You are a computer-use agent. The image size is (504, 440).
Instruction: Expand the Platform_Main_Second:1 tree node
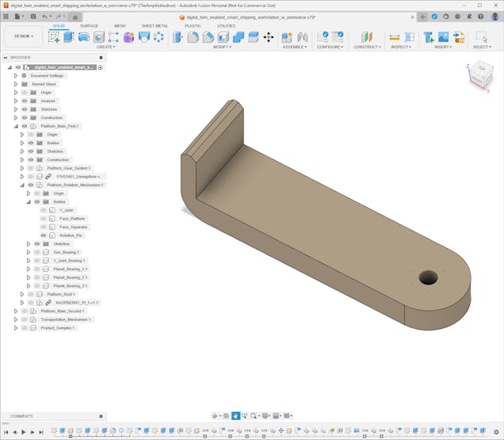(x=15, y=311)
